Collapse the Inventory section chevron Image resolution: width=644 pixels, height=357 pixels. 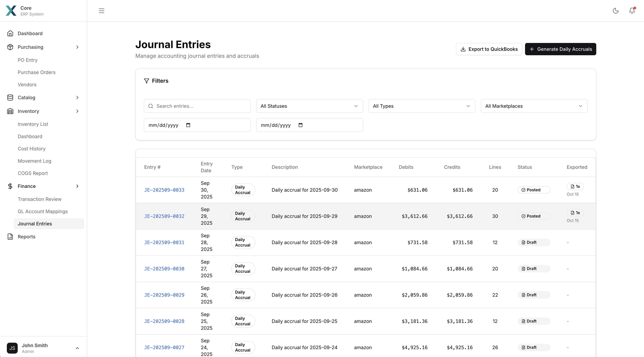pyautogui.click(x=78, y=111)
